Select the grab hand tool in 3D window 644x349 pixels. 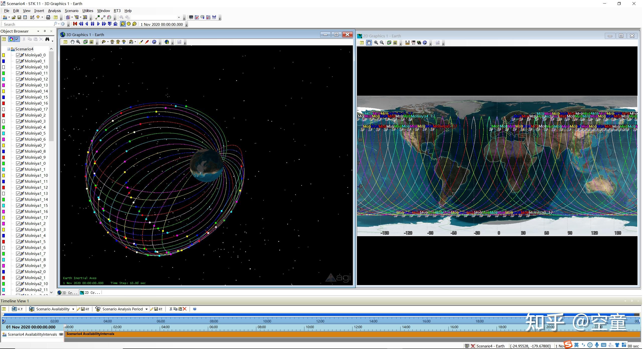click(72, 42)
